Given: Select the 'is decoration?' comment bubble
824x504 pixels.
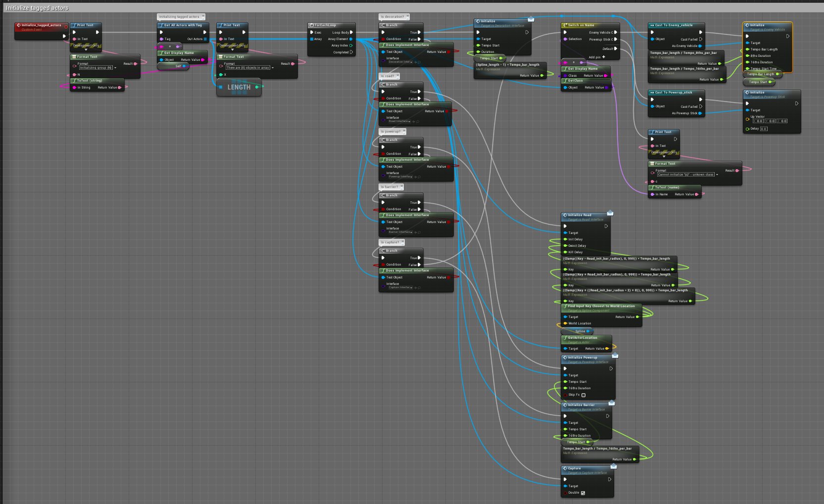Looking at the screenshot, I should click(394, 17).
